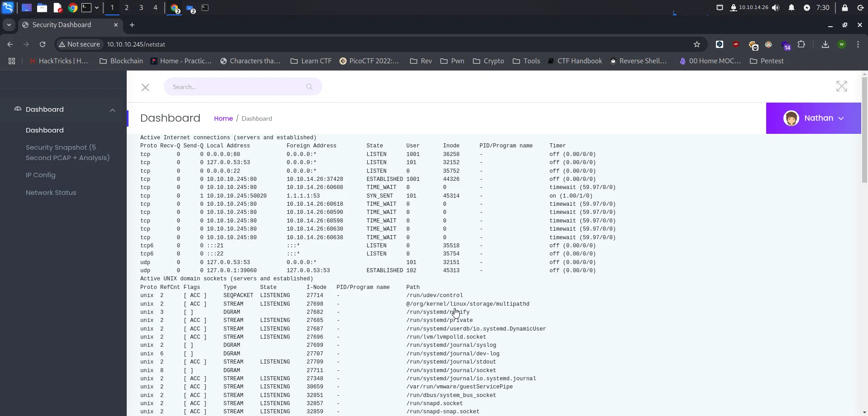Switch to workspace 3 in taskbar

(141, 8)
